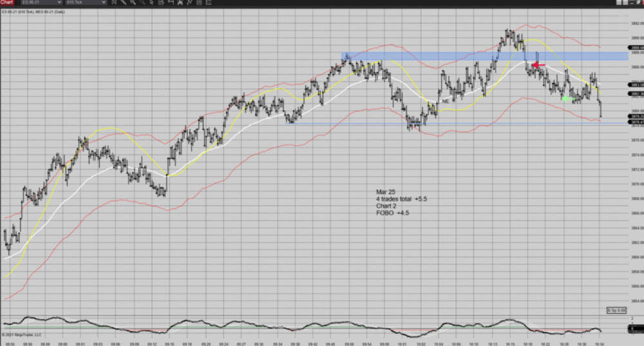Open the strategies icon in toolbar
The height and width of the screenshot is (346, 644).
[189, 3]
